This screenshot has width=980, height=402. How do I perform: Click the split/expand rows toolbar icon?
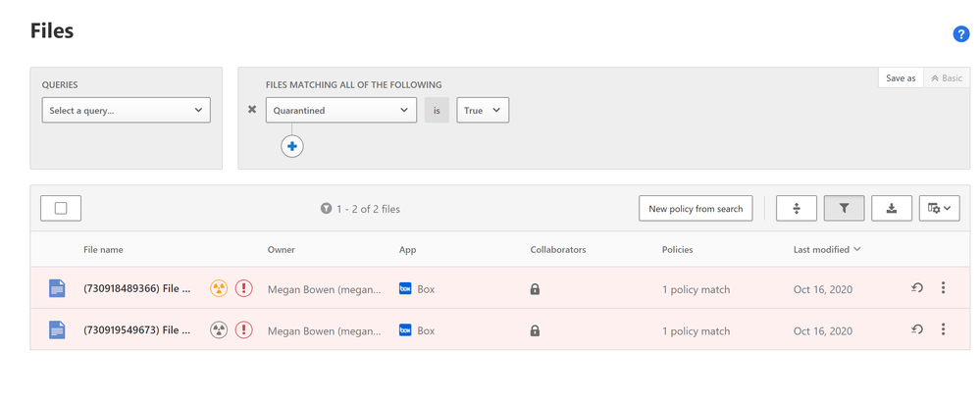pos(797,208)
